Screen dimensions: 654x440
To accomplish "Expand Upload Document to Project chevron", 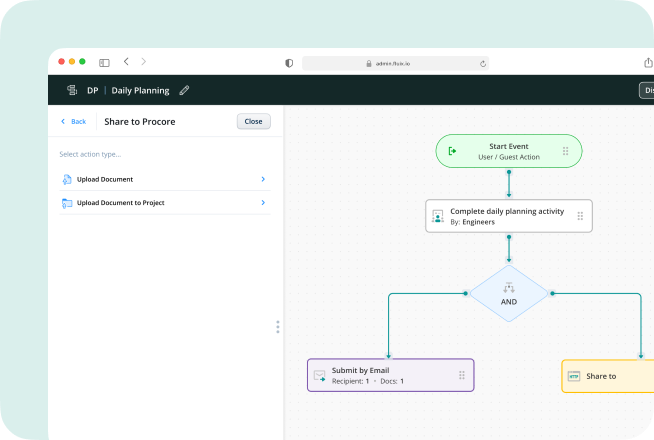I will click(263, 203).
